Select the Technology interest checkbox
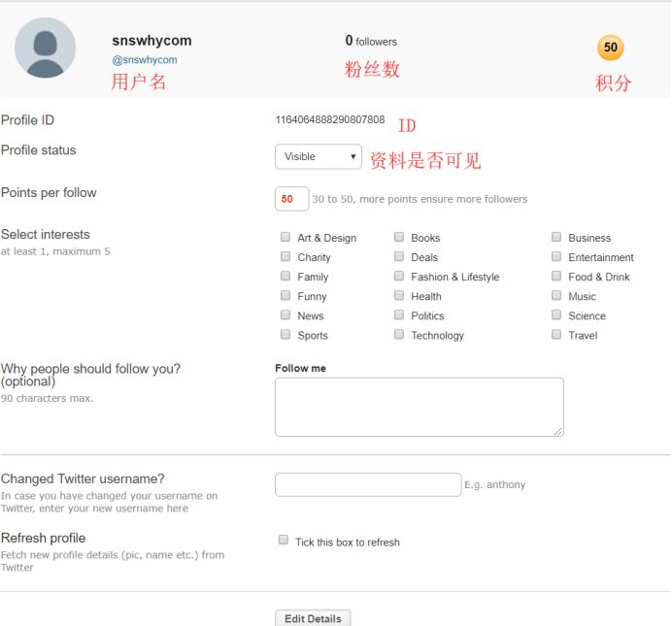 (x=399, y=334)
